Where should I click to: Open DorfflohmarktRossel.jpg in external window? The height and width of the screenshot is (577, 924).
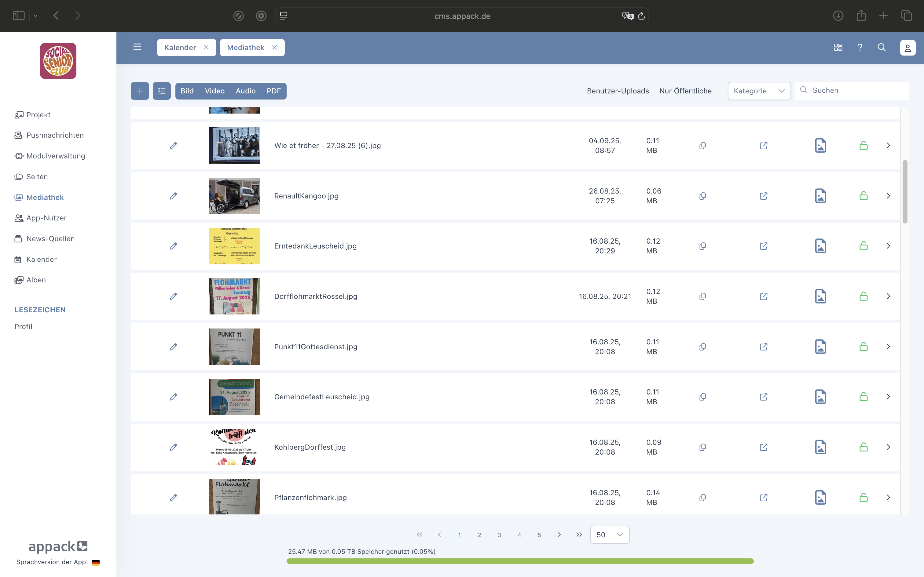(763, 296)
